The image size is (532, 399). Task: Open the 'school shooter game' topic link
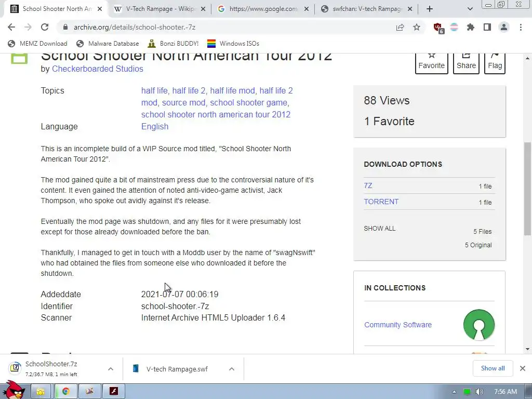click(x=249, y=102)
